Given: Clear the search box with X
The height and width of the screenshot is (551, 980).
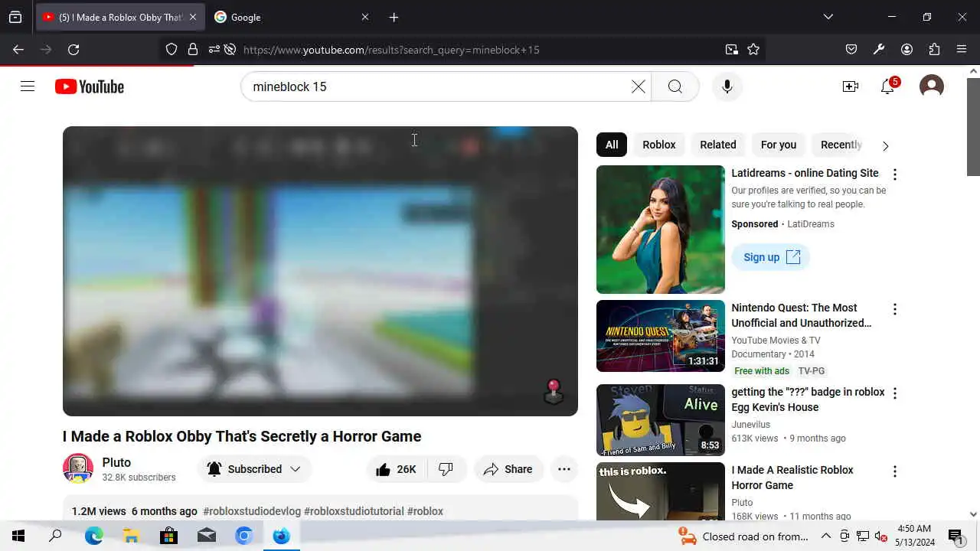Looking at the screenshot, I should 638,86.
